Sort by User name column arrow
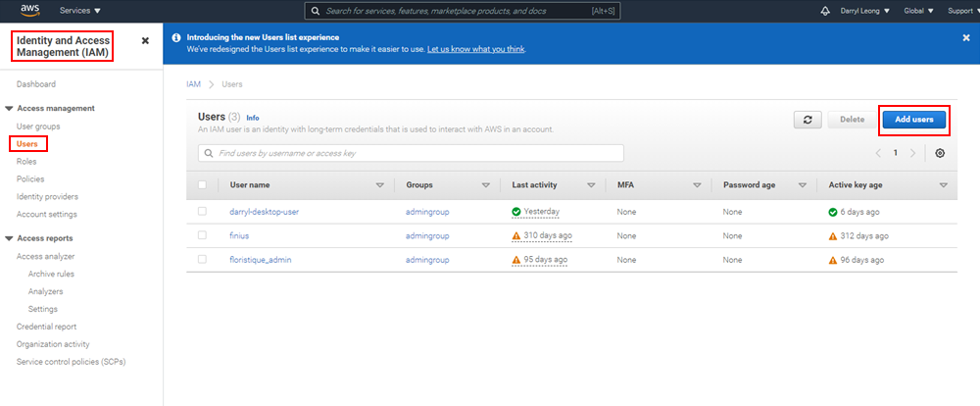Screen dimensions: 980x406 (379, 185)
